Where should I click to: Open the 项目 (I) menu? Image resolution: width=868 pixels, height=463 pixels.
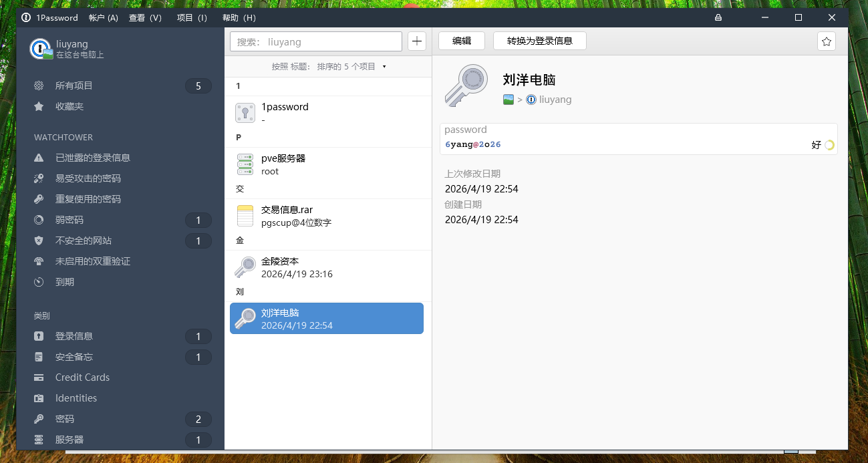192,17
